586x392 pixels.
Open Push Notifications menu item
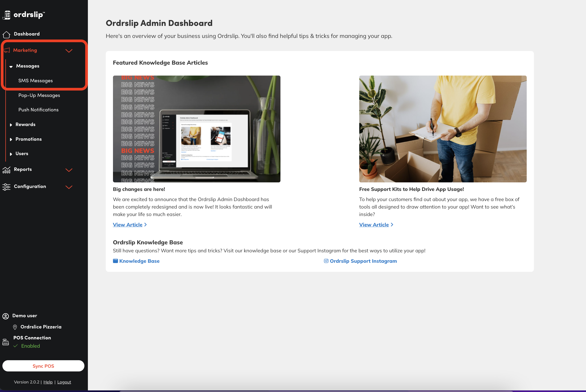[38, 110]
